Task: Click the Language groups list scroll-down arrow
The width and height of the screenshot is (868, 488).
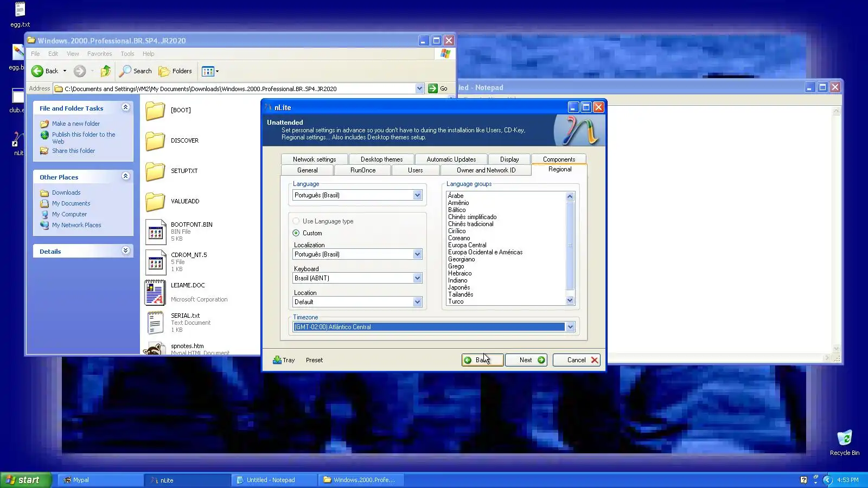Action: point(570,300)
